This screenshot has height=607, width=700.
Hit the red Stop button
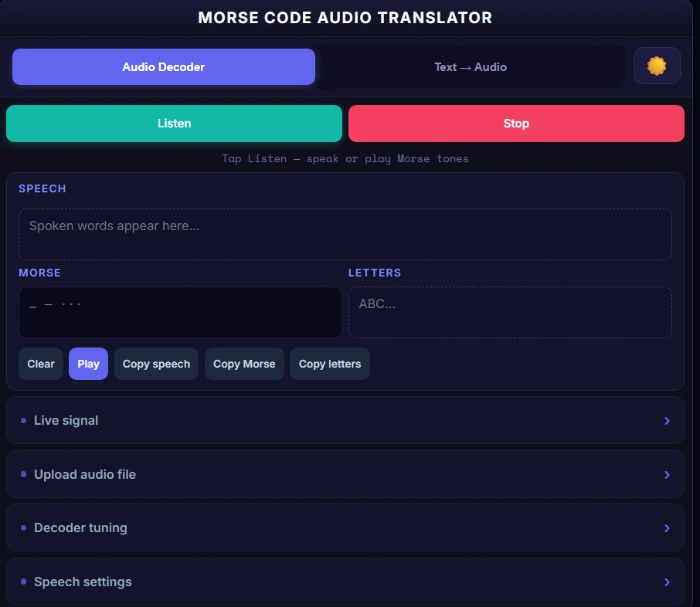516,124
